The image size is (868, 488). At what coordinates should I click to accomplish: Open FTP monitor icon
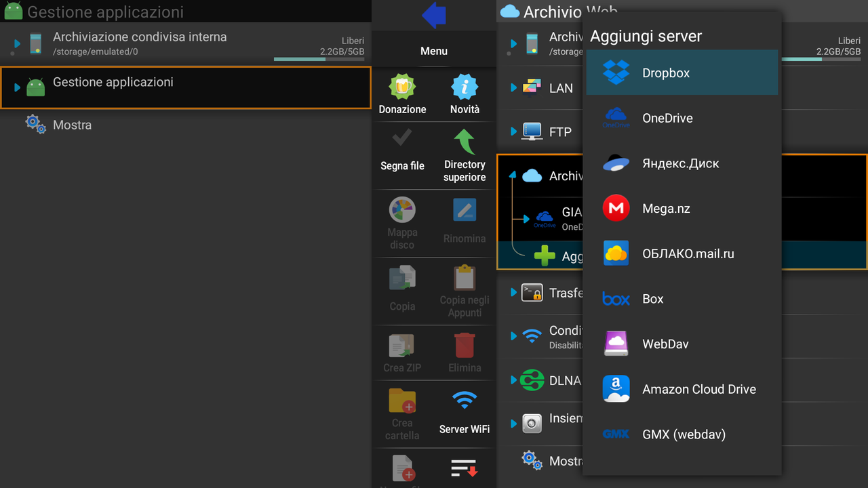[532, 131]
